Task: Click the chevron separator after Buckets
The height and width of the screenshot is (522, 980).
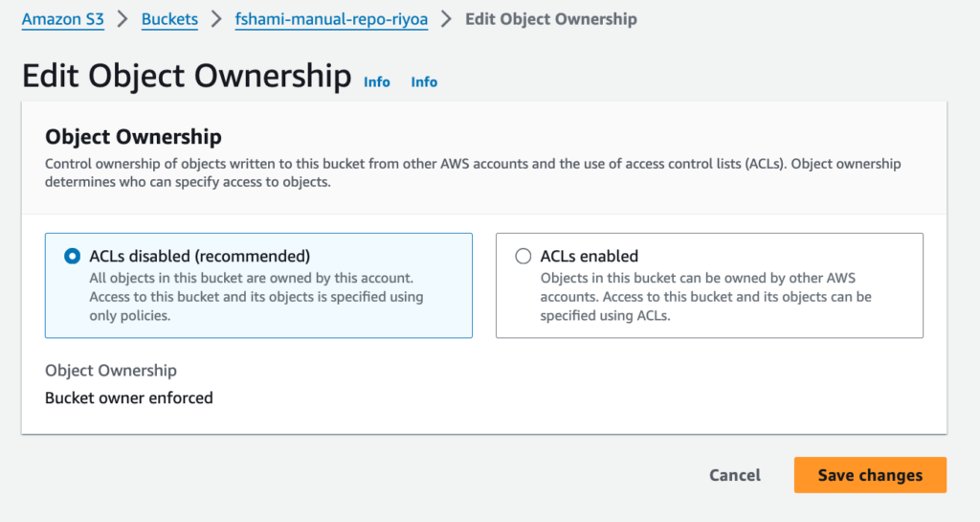Action: tap(216, 19)
